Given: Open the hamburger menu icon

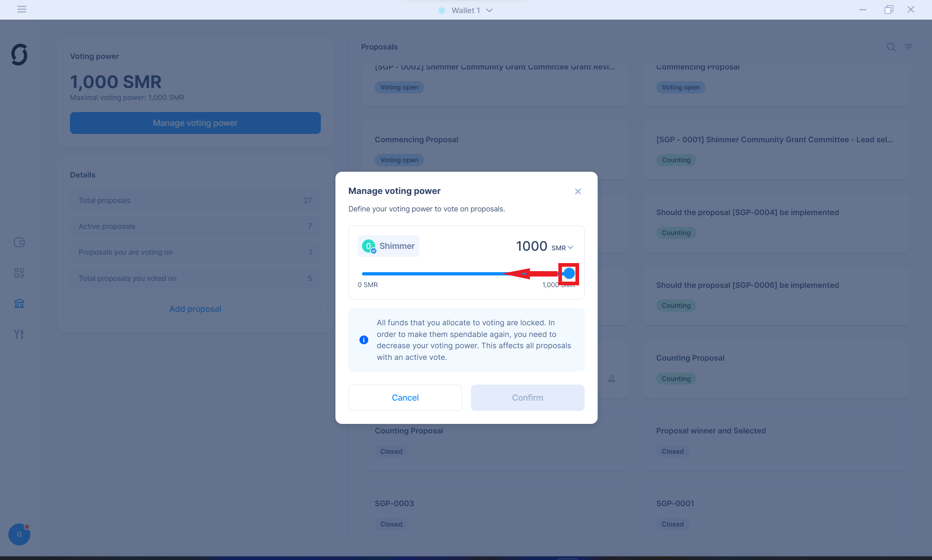Looking at the screenshot, I should tap(21, 9).
